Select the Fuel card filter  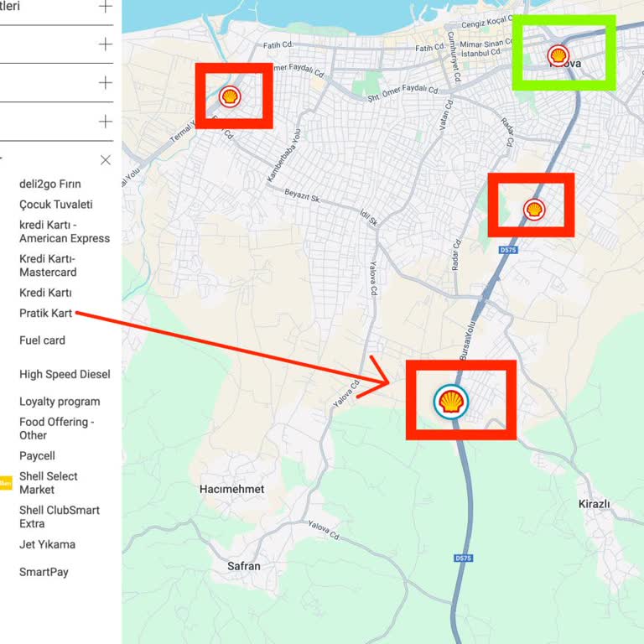pos(42,340)
